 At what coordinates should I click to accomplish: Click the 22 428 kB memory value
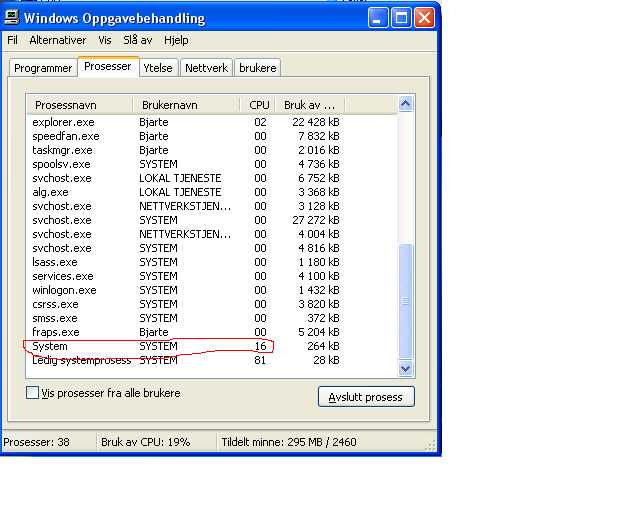click(x=316, y=122)
